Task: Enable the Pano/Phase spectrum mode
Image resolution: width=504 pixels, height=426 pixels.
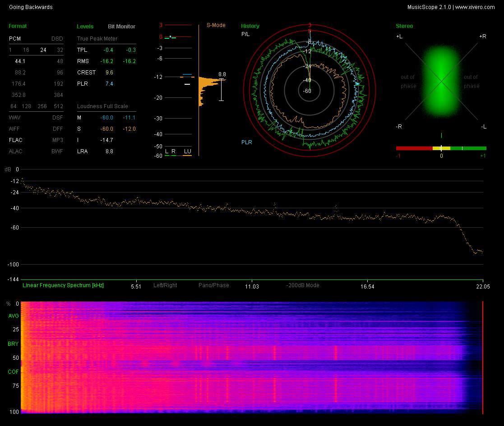Action: click(x=213, y=285)
